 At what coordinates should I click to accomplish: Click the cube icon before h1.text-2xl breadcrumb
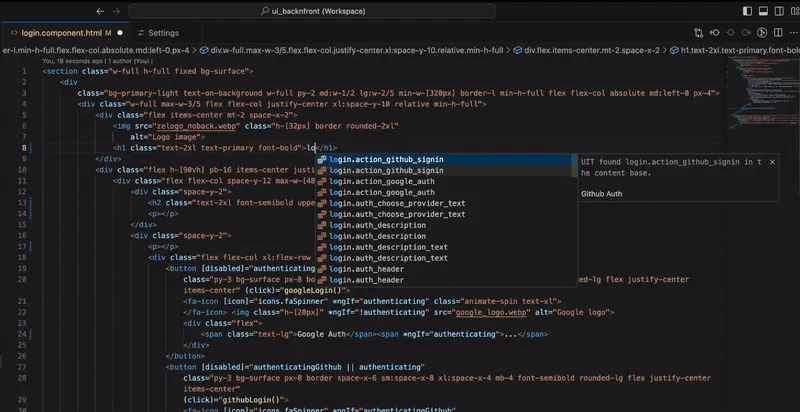pyautogui.click(x=674, y=50)
